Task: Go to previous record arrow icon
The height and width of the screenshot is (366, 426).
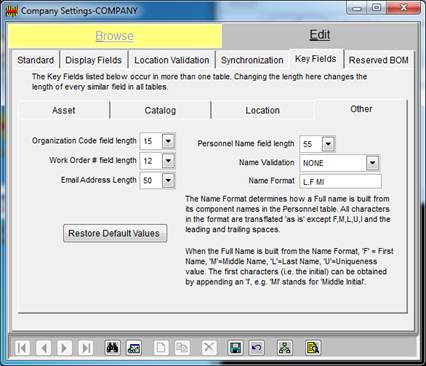Action: pyautogui.click(x=44, y=348)
